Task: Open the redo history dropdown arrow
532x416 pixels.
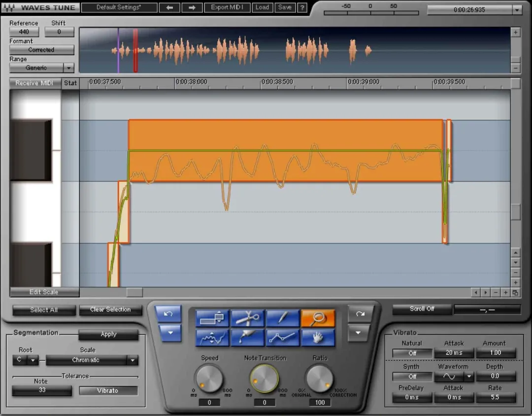Action: 358,333
